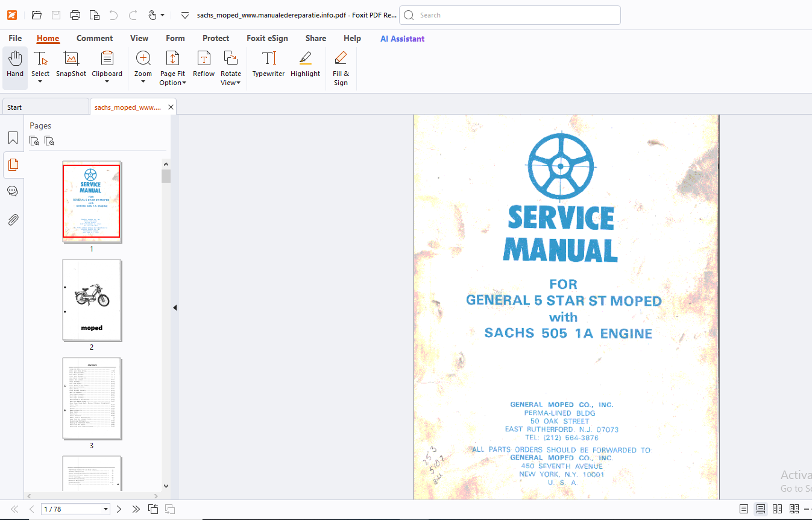
Task: Select the Highlight tool
Action: pyautogui.click(x=305, y=65)
